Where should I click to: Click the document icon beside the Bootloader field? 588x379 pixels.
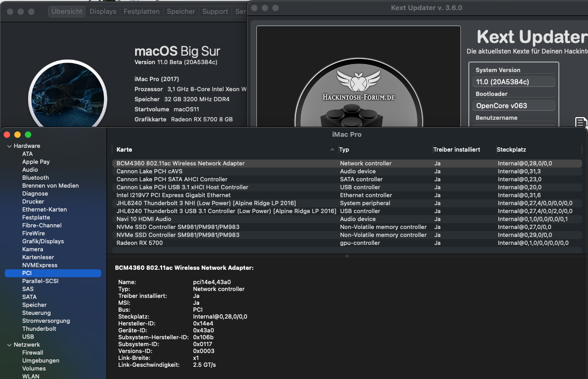click(x=581, y=122)
